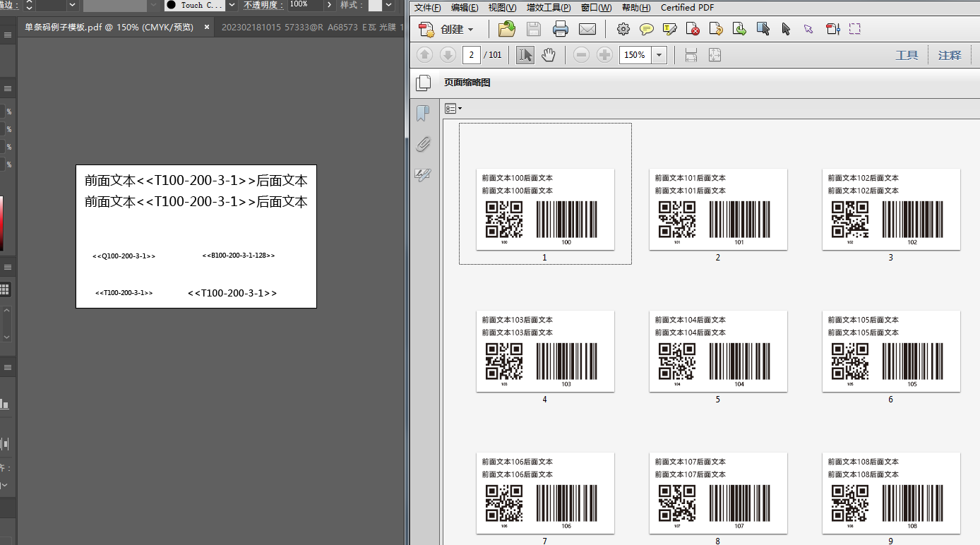Select the dashed rectangle area selection tool
The image size is (980, 545).
click(855, 29)
